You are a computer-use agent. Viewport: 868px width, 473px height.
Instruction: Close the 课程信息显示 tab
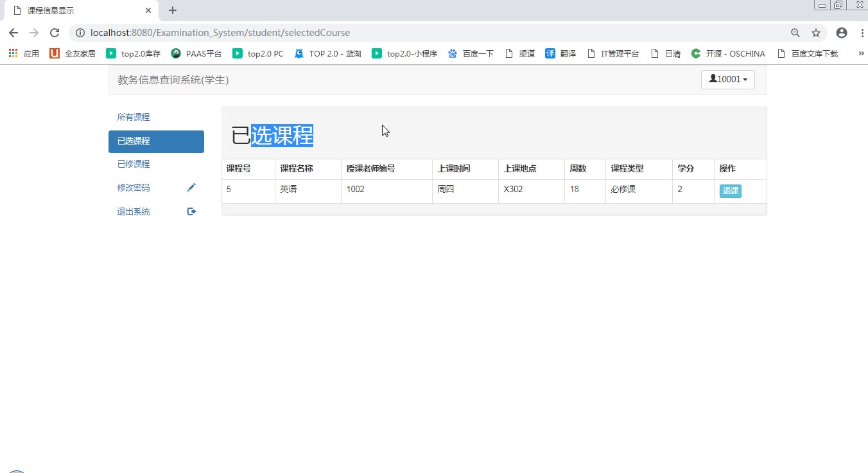pos(148,10)
